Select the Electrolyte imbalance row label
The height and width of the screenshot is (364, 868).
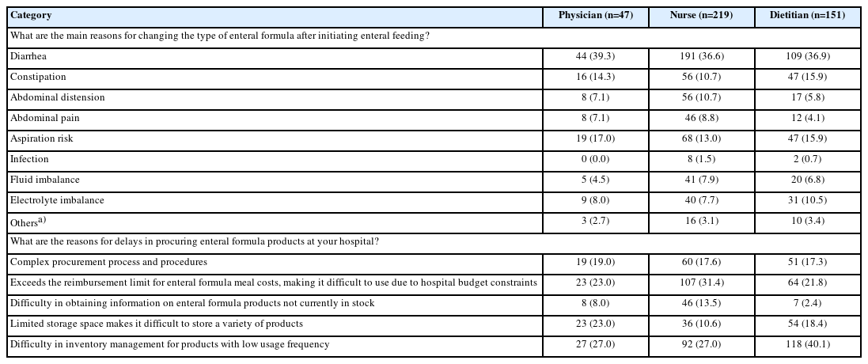coord(57,201)
